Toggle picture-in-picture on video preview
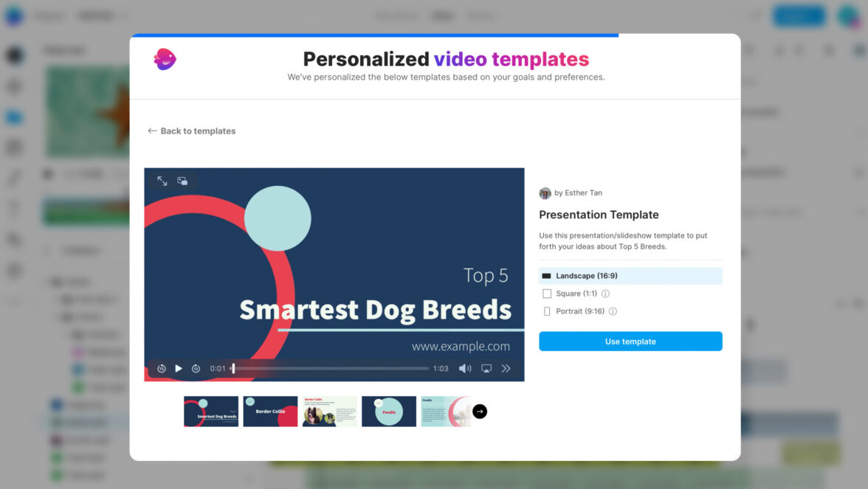Viewport: 868px width, 489px height. (x=182, y=181)
